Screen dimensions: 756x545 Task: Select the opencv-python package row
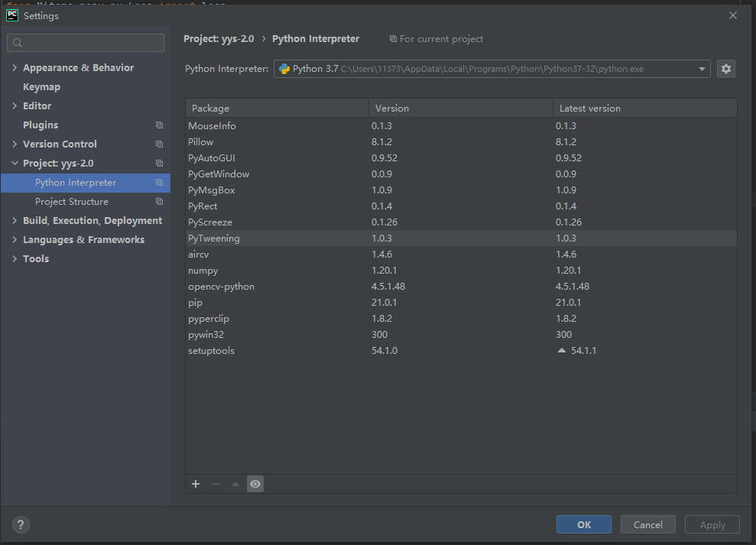coord(462,287)
